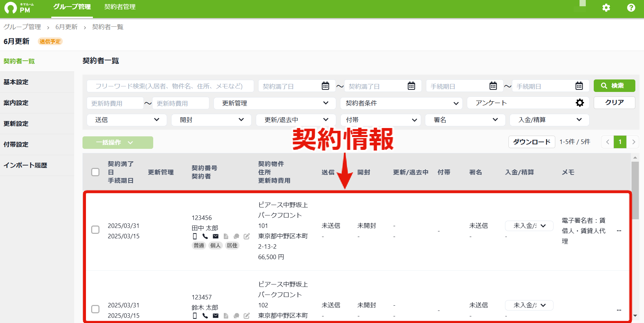644x323 pixels.
Task: Open インポート履歴 in sidebar
Action: pos(37,165)
